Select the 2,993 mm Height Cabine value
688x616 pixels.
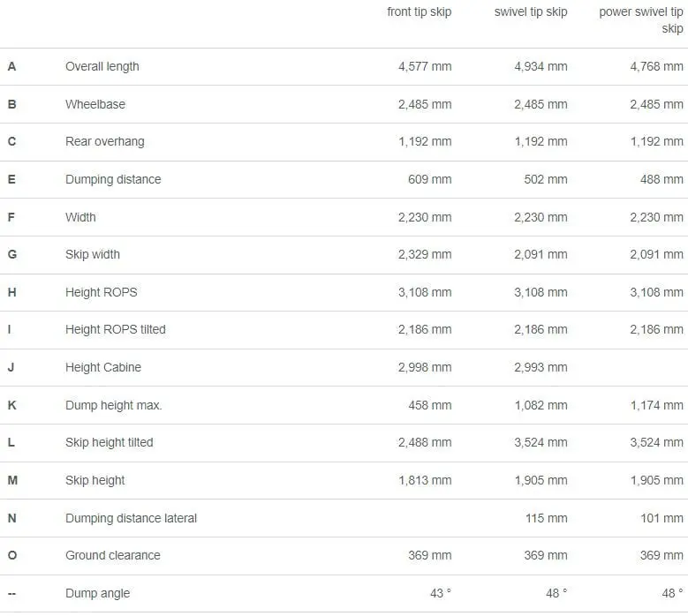(541, 367)
